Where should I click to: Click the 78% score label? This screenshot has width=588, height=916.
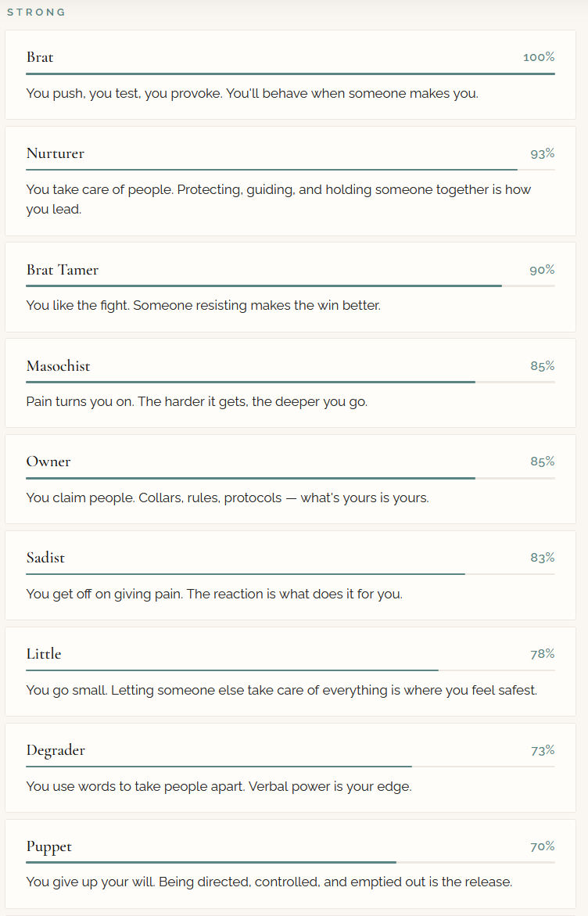(x=542, y=654)
